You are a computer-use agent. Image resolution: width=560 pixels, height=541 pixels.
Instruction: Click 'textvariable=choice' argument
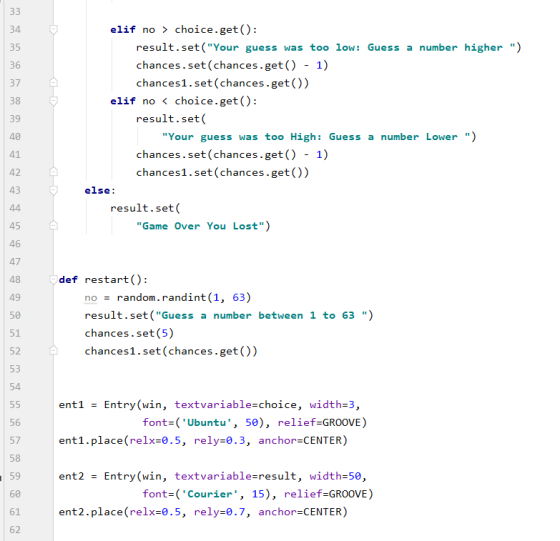coord(235,405)
